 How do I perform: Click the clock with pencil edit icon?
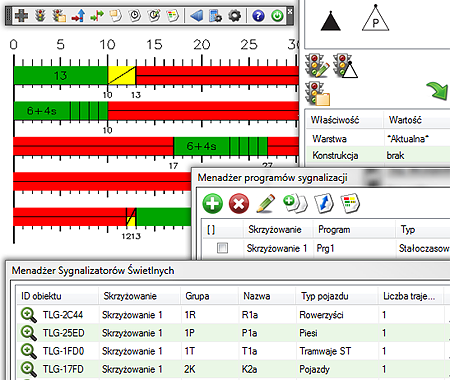coord(154,15)
